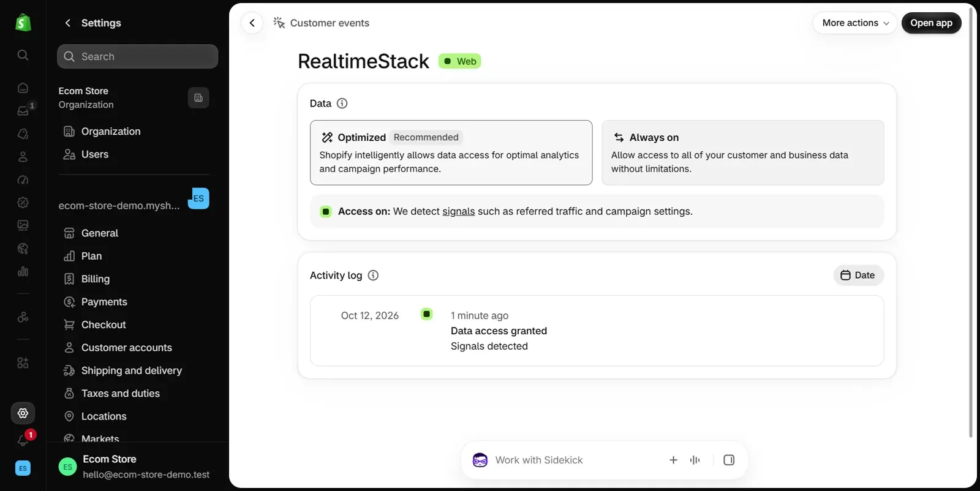Click the Settings gear icon

[23, 413]
